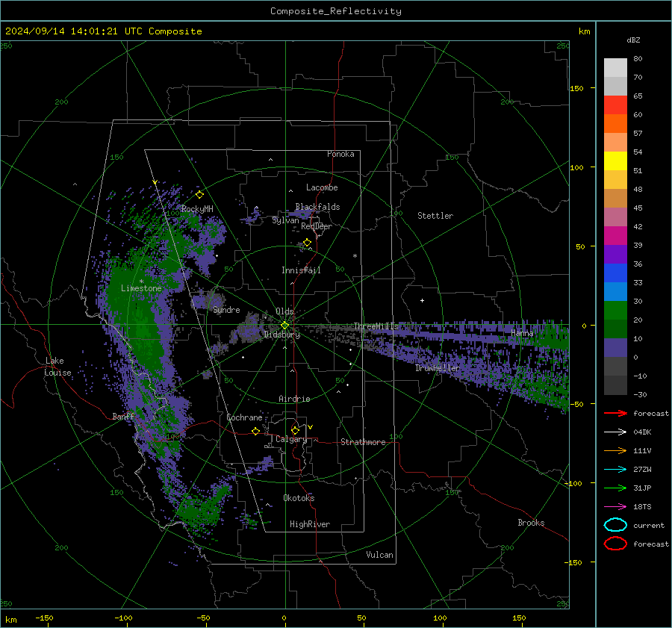Select the magenta 18TS arrow icon

click(x=615, y=507)
